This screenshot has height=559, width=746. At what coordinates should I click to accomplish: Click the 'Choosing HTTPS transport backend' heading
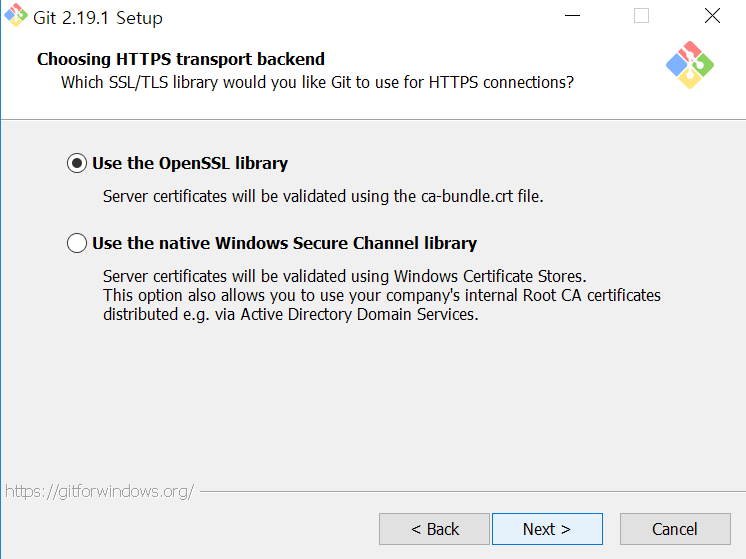pos(181,59)
